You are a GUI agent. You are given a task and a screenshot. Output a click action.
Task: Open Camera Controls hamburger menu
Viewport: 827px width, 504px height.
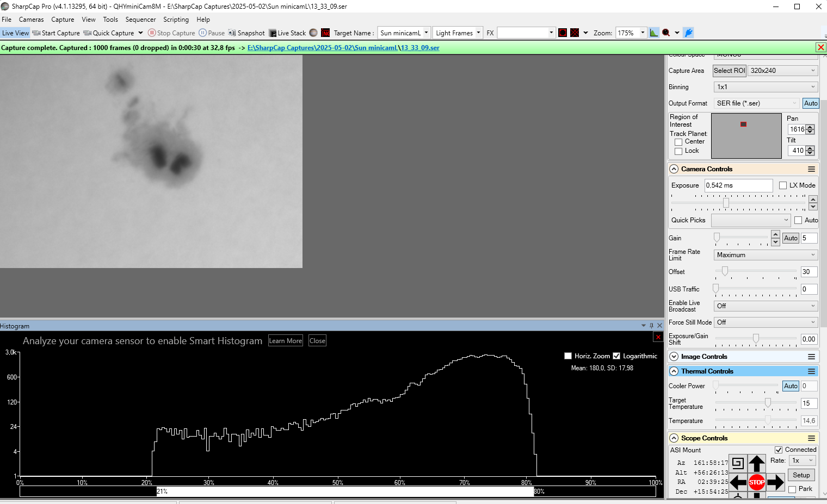[811, 169]
